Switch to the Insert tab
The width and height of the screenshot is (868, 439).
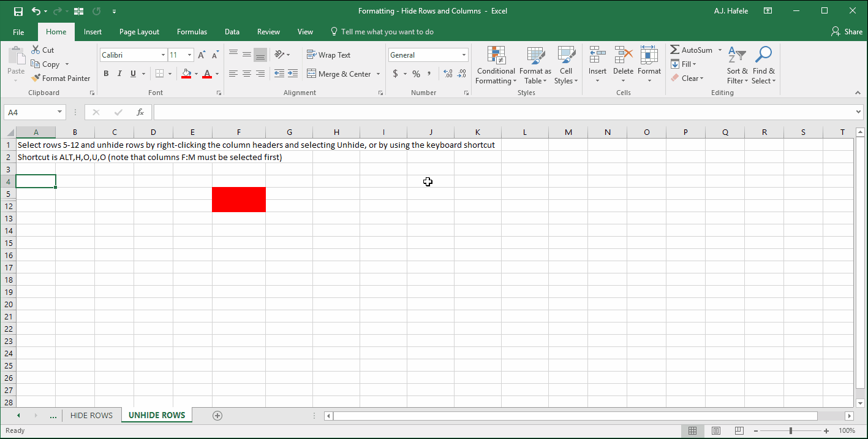pos(93,32)
